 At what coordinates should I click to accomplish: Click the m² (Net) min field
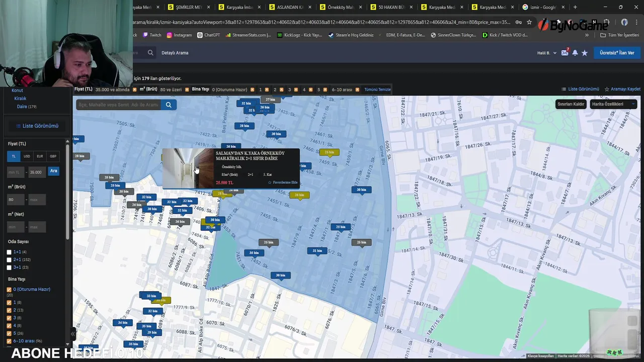pyautogui.click(x=16, y=227)
